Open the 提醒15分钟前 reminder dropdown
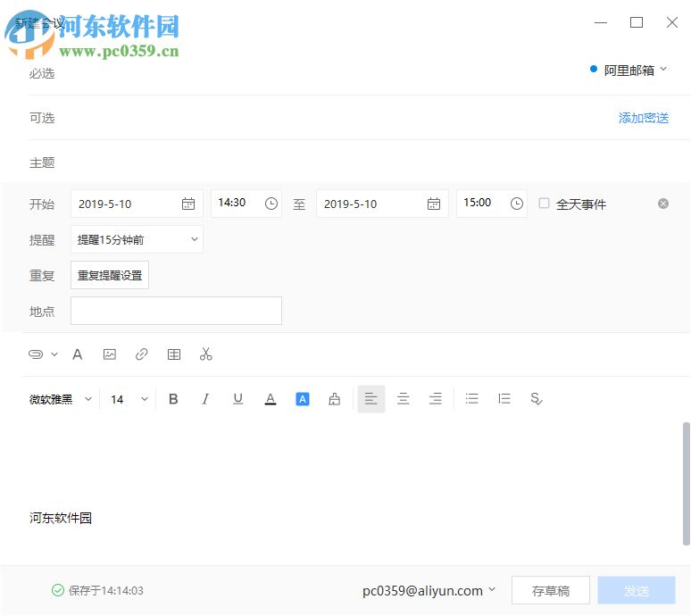The height and width of the screenshot is (616, 691). click(x=137, y=239)
